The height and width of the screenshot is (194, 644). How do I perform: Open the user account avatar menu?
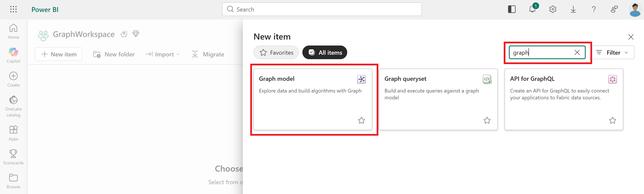point(635,9)
